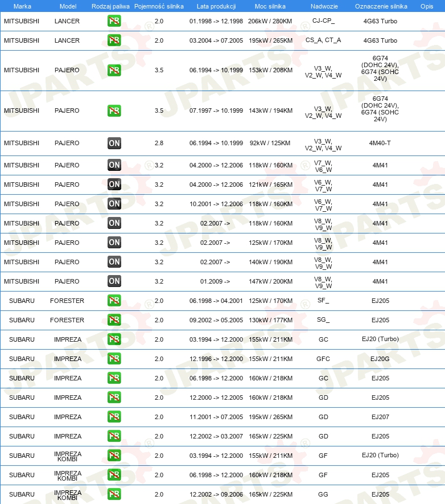Click the ON icon in the Pajero 140kW / 190KM row

coord(114,261)
